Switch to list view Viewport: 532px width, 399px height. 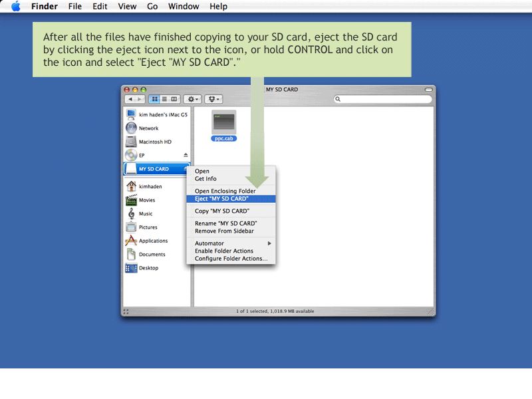click(x=164, y=99)
